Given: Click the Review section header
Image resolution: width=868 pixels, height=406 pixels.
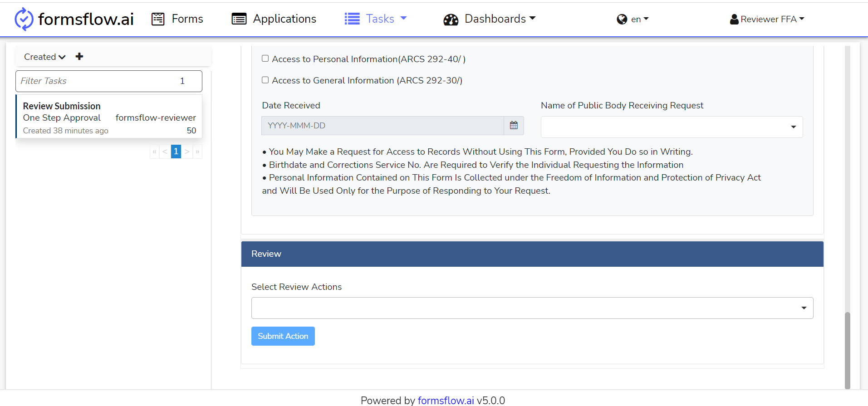Looking at the screenshot, I should click(532, 254).
